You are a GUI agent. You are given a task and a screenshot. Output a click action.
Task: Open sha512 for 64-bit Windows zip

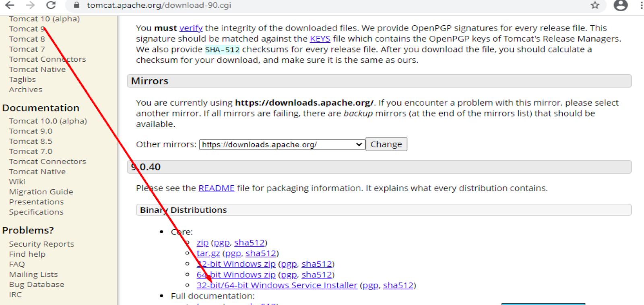pos(317,274)
